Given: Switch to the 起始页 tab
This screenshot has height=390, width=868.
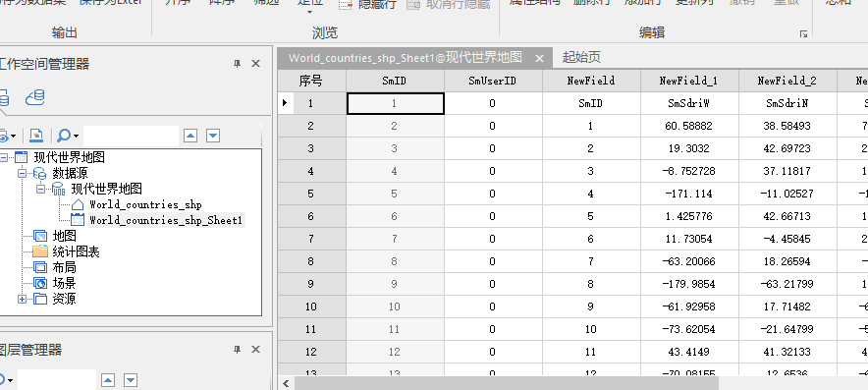Looking at the screenshot, I should pyautogui.click(x=581, y=57).
